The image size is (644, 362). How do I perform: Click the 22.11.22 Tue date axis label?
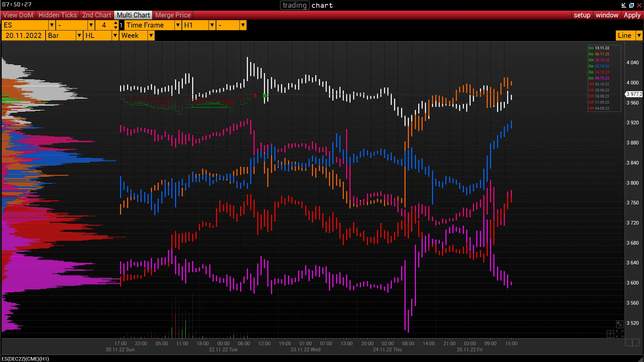[223, 350]
